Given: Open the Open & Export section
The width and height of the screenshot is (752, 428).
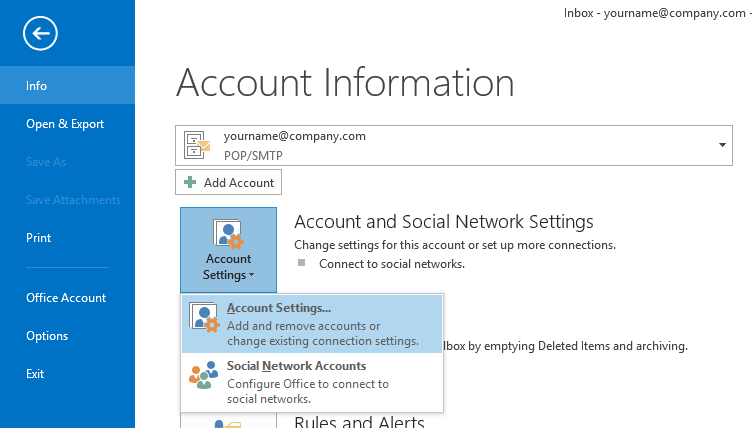Looking at the screenshot, I should (x=67, y=124).
